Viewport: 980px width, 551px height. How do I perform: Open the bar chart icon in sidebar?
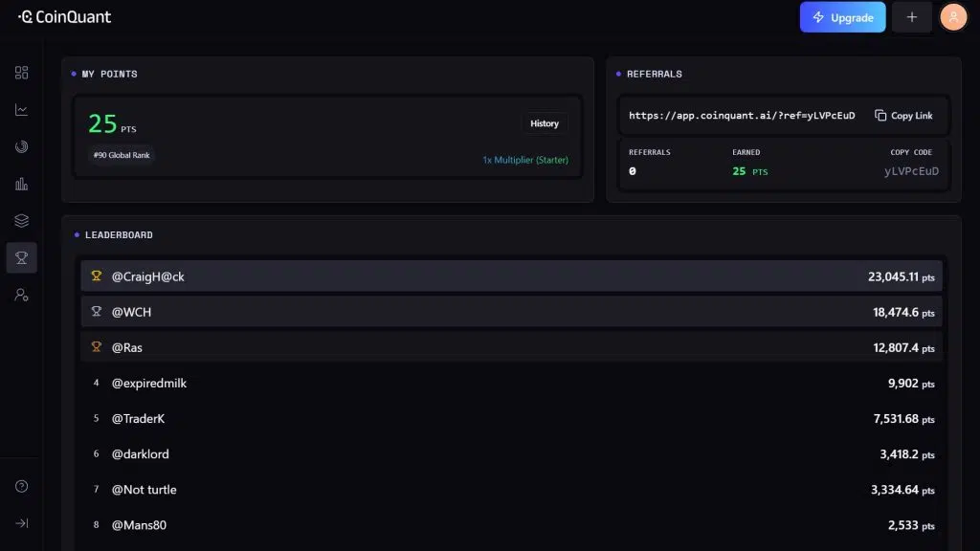(x=21, y=184)
